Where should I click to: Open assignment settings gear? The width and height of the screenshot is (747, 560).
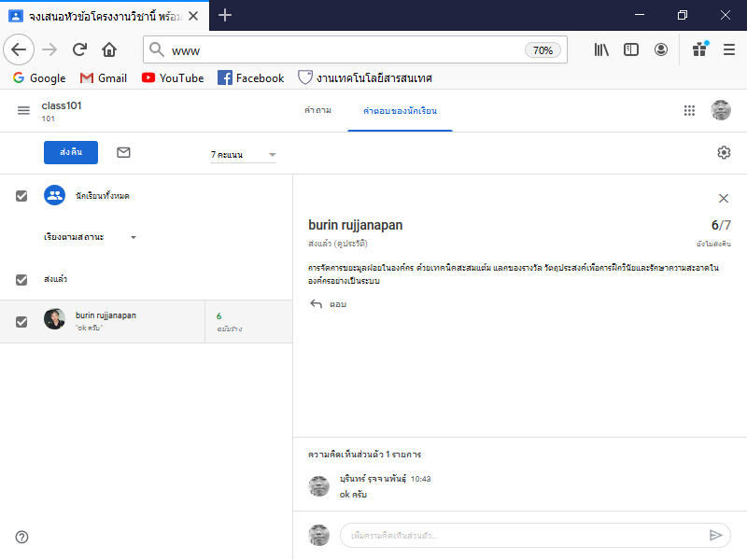point(724,152)
